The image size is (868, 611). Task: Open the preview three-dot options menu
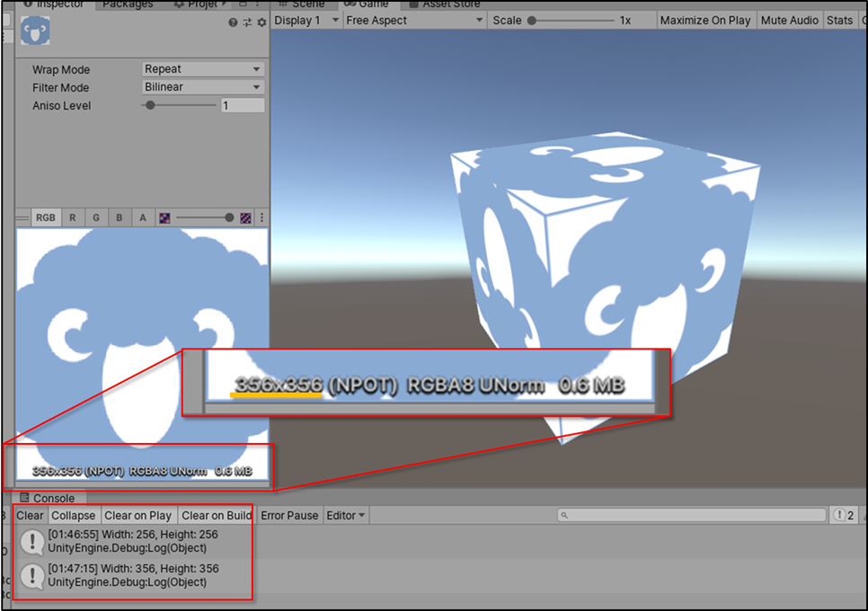click(261, 217)
